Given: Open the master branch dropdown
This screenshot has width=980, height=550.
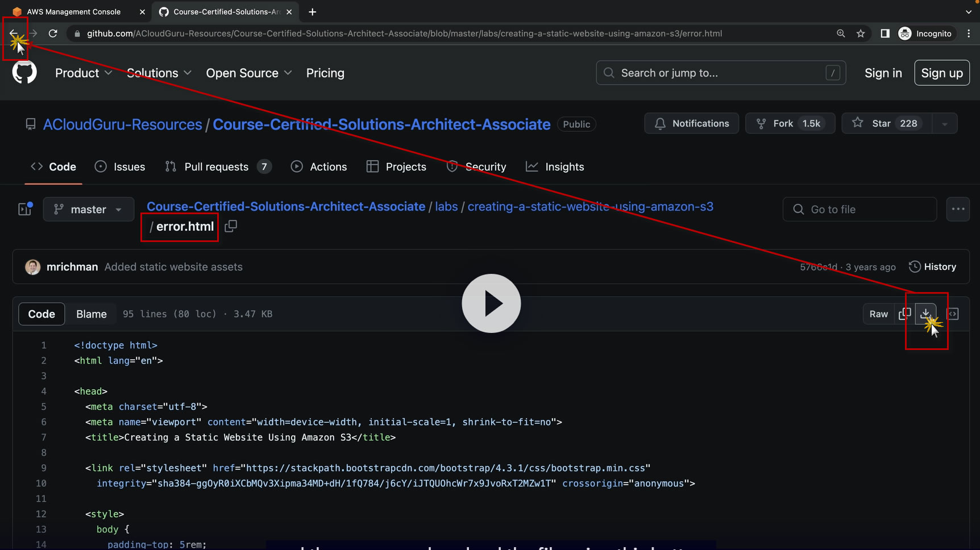Looking at the screenshot, I should coord(89,209).
